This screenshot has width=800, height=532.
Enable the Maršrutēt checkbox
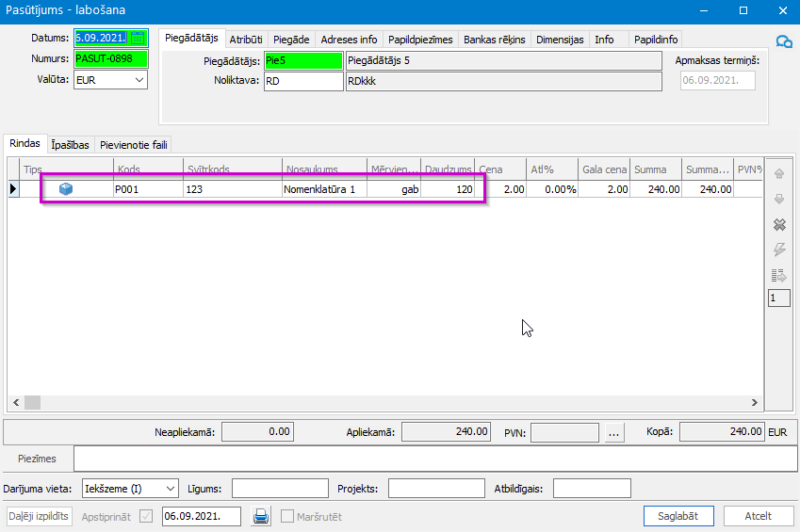coord(287,516)
